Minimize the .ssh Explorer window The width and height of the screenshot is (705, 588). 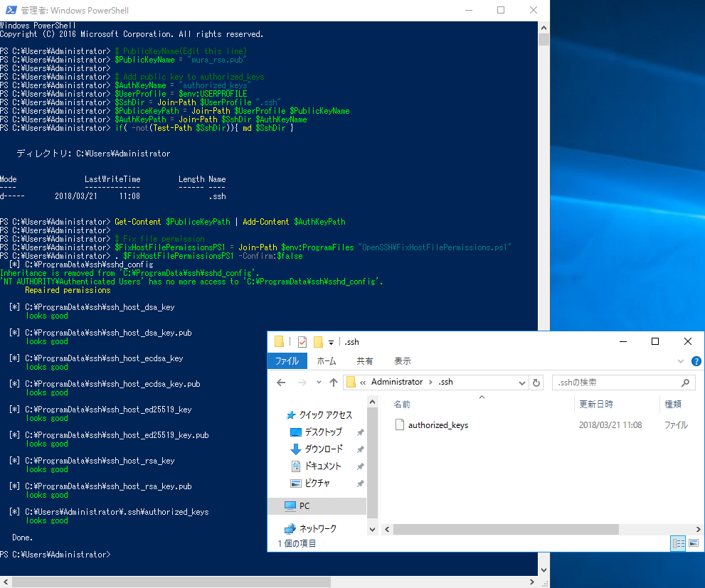(622, 342)
